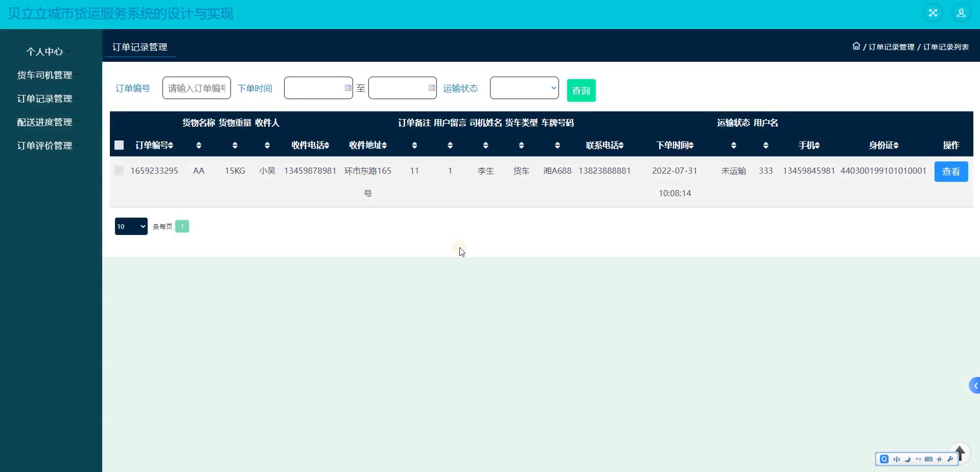This screenshot has height=472, width=980.
Task: Click the address cell 环市东路165号
Action: click(368, 182)
